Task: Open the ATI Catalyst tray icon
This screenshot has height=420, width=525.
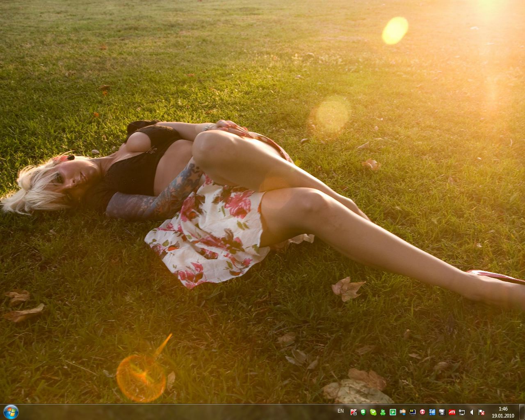Action: click(452, 412)
